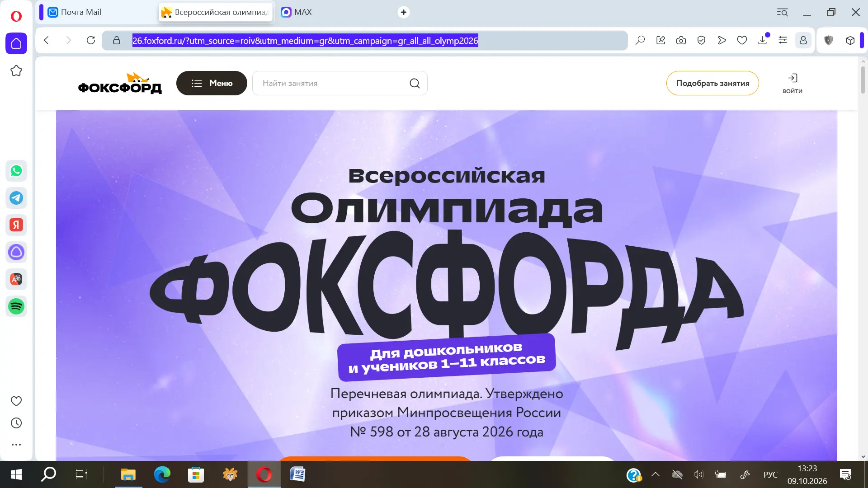Viewport: 868px width, 488px height.
Task: Open Telegram in the sidebar
Action: pyautogui.click(x=16, y=198)
